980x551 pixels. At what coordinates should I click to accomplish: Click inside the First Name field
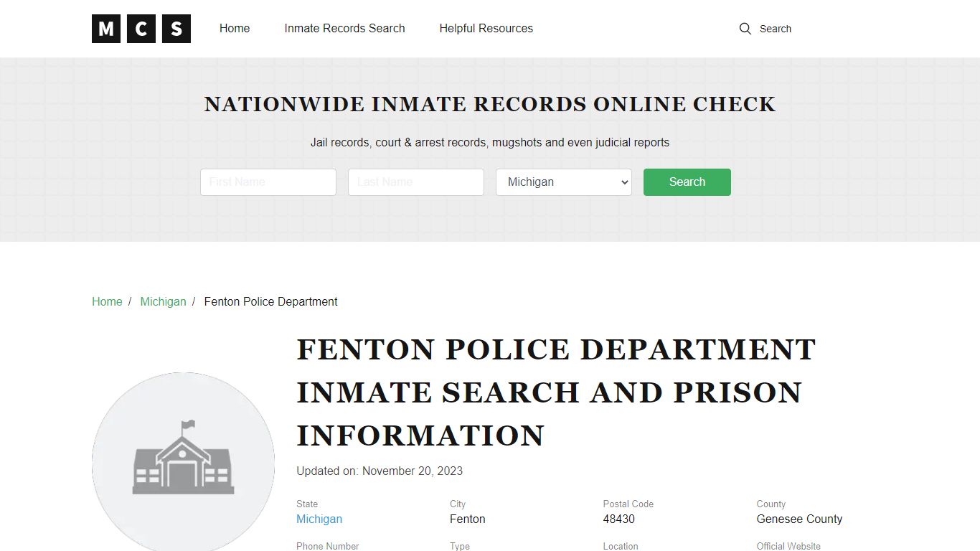[x=268, y=182]
